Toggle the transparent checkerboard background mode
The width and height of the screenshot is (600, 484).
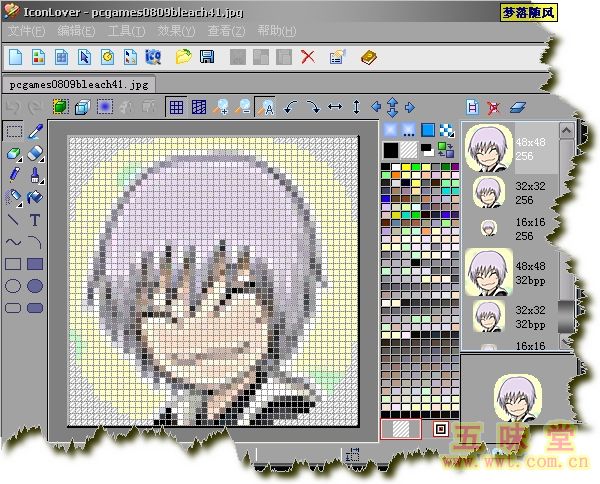tap(445, 130)
